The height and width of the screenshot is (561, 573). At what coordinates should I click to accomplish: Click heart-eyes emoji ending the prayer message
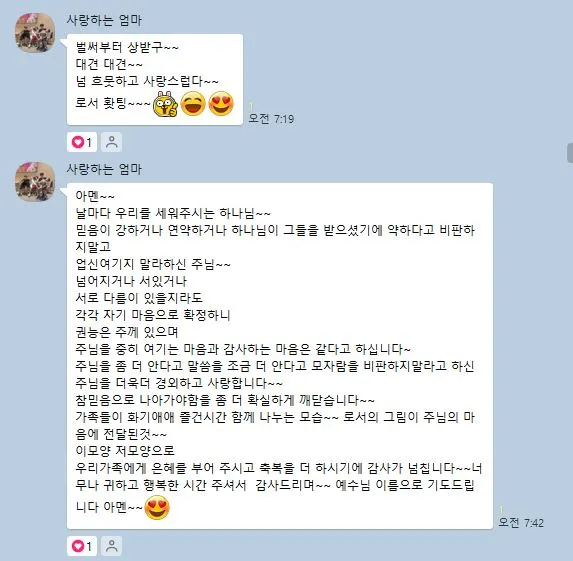tap(157, 507)
